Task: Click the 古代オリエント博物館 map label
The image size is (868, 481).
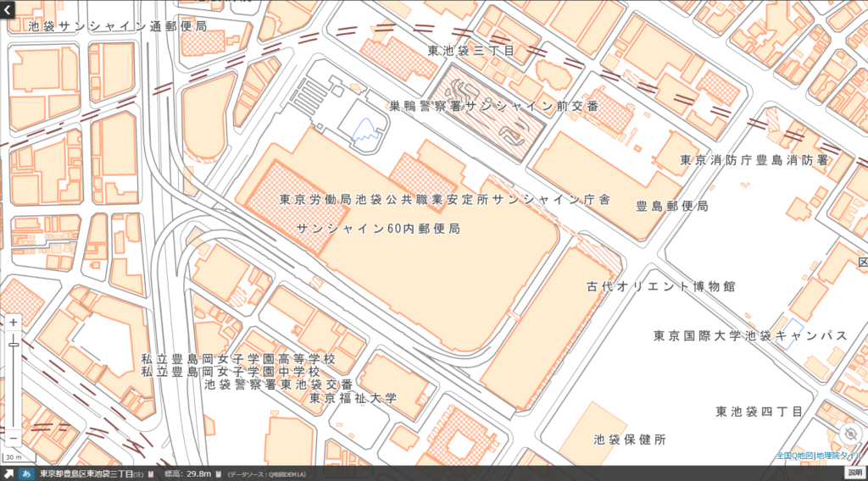Action: (660, 286)
